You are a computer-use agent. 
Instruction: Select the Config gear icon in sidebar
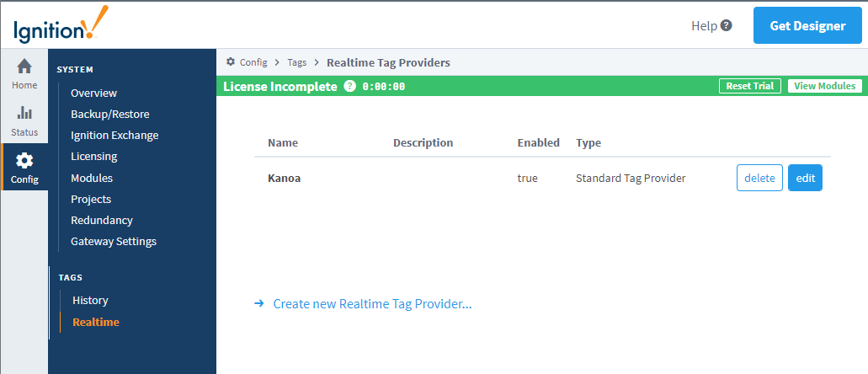pyautogui.click(x=24, y=161)
